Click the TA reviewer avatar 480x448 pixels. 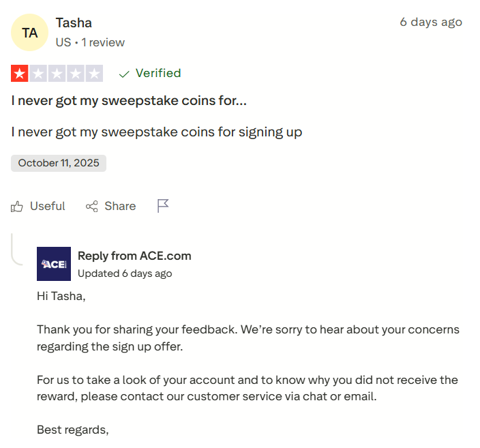tap(29, 33)
